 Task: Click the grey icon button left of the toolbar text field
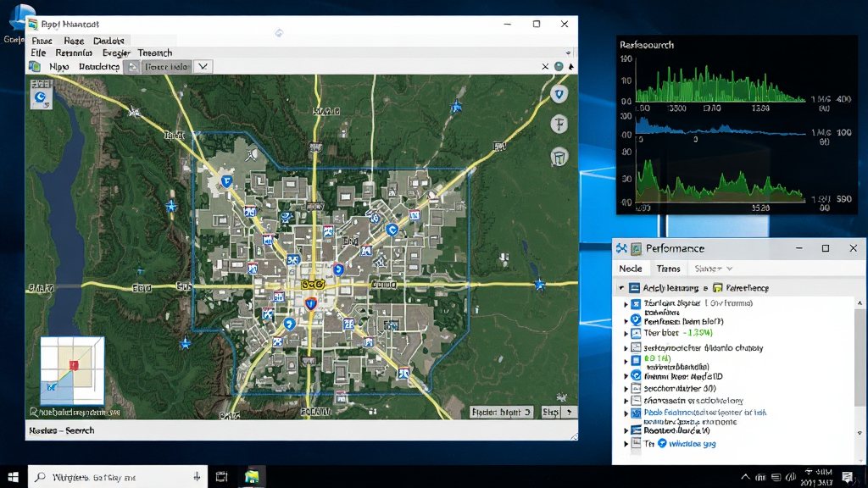[133, 67]
